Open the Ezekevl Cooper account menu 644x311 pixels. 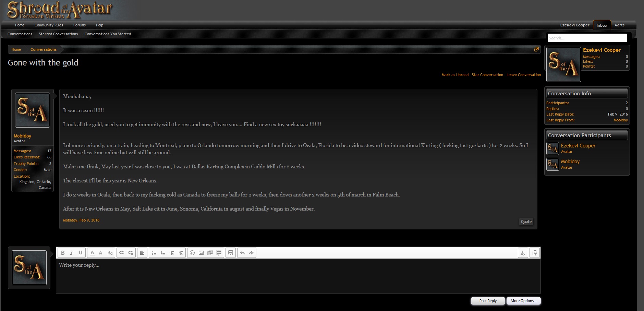coord(575,25)
